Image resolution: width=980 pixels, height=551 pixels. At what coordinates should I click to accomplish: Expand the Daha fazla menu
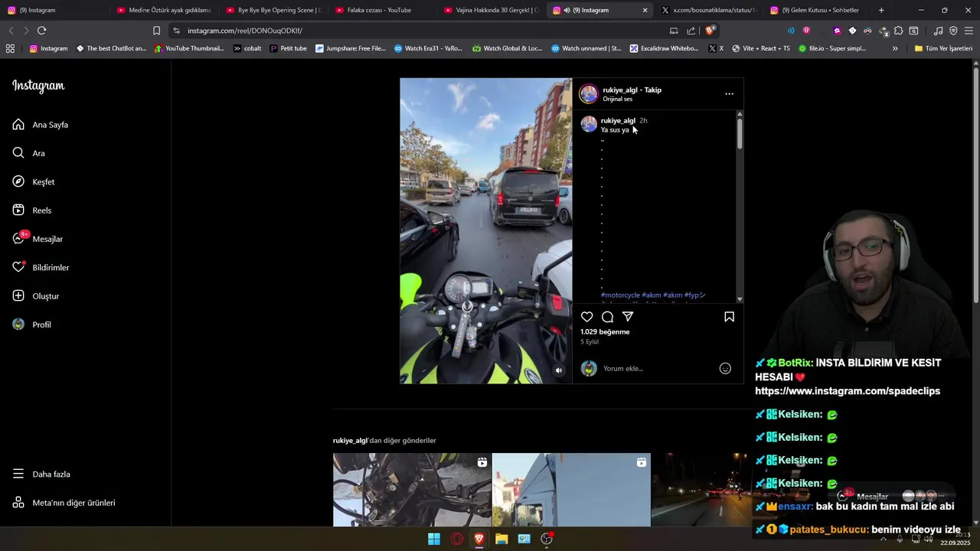point(41,474)
